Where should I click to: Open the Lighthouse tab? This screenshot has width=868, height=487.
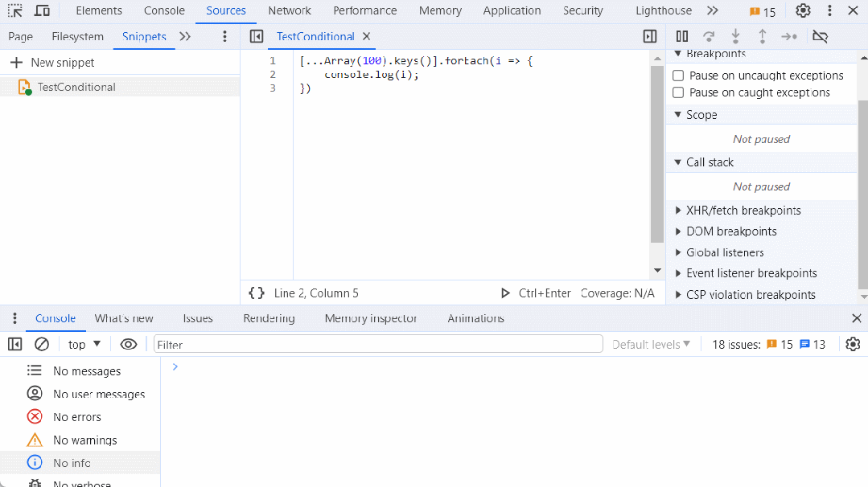(663, 10)
